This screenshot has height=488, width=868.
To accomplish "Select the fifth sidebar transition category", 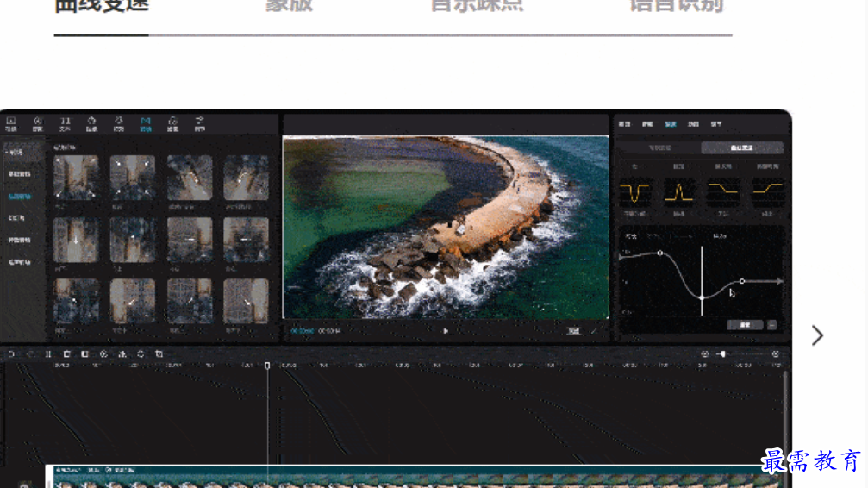I will coord(19,240).
